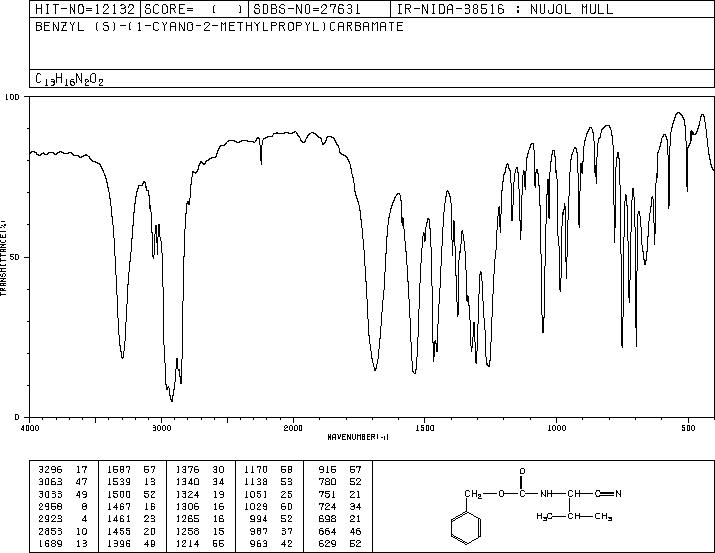Select the 987 peak entry in the table

(271, 531)
